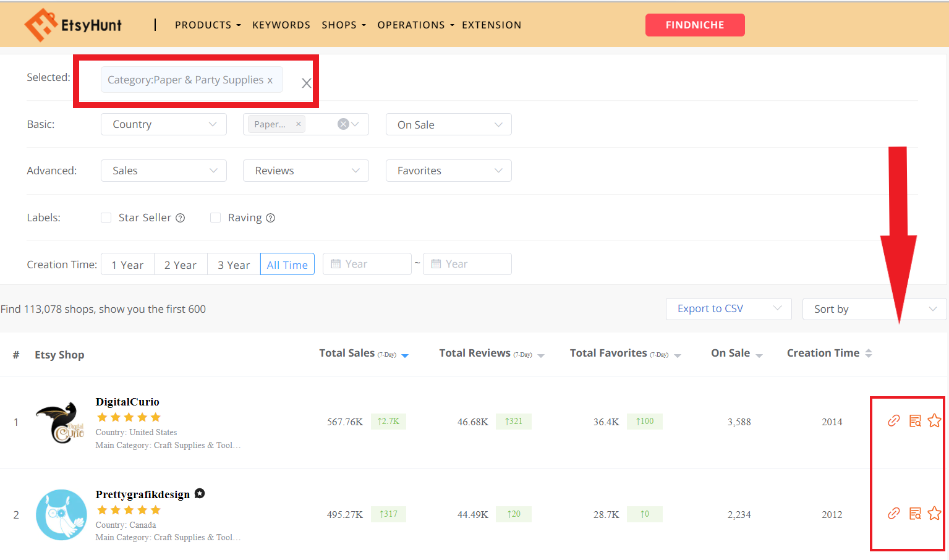Click the Star Seller help icon
Viewport: 949px width, 560px height.
click(181, 218)
